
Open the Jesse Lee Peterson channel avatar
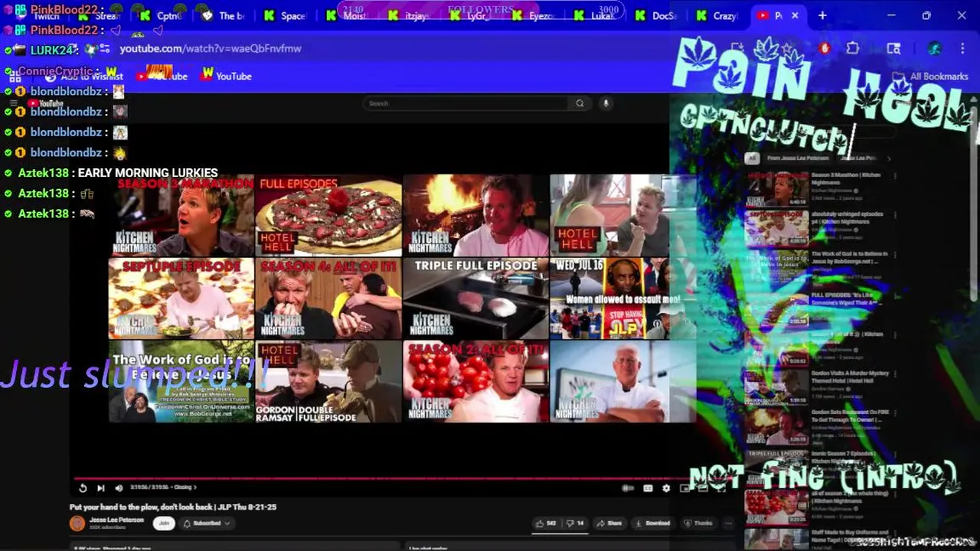(77, 523)
